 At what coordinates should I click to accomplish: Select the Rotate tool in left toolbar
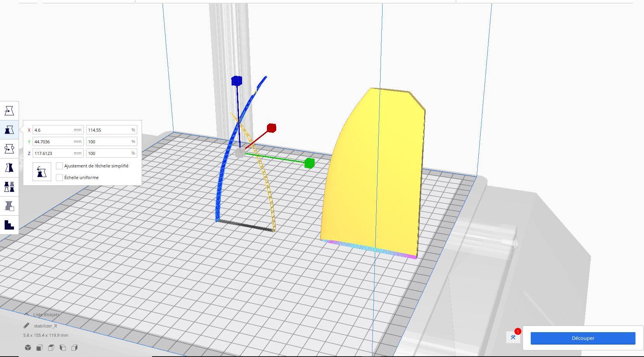(x=9, y=149)
